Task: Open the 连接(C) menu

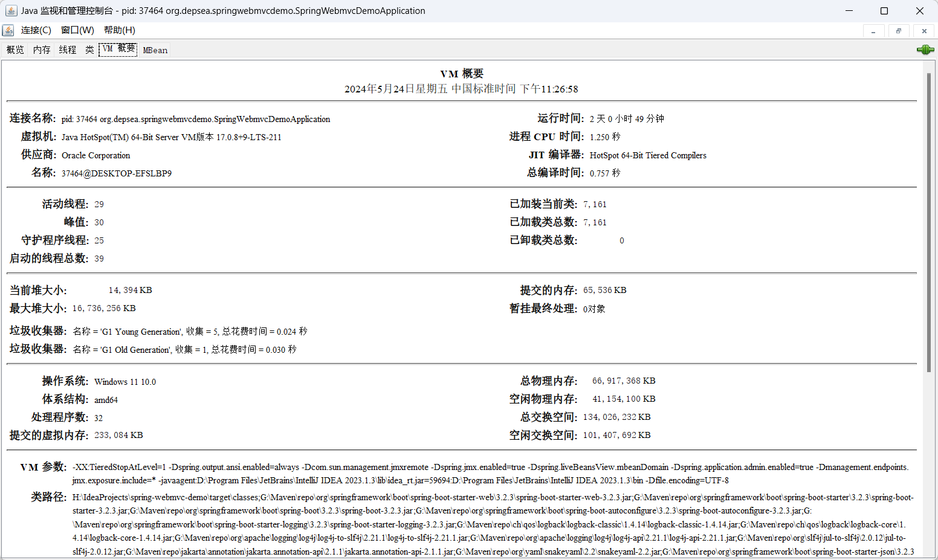Action: pyautogui.click(x=36, y=30)
